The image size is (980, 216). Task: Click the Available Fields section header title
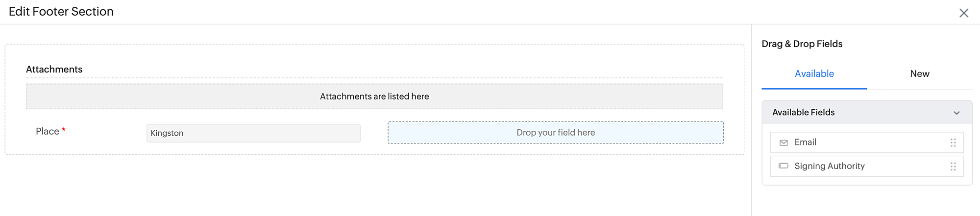(803, 112)
